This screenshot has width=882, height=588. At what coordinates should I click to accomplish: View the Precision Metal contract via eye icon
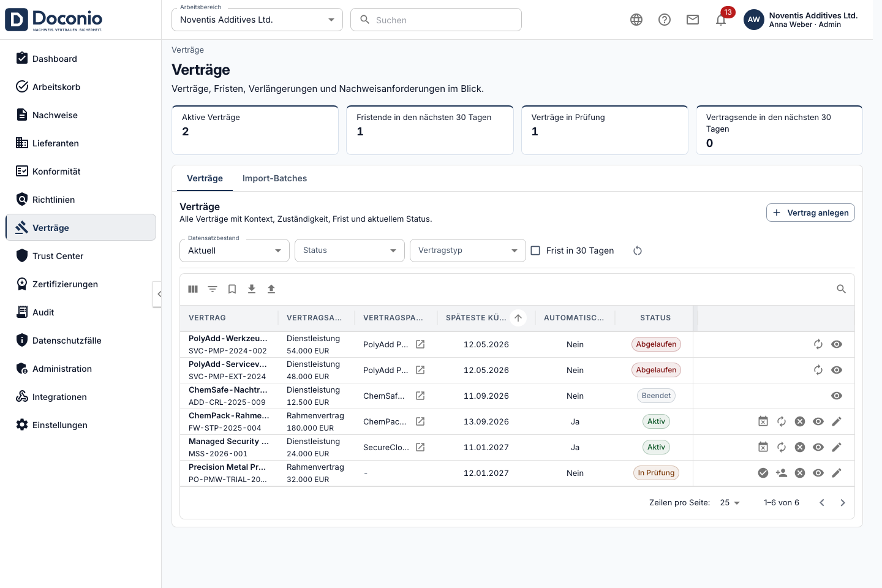(818, 473)
